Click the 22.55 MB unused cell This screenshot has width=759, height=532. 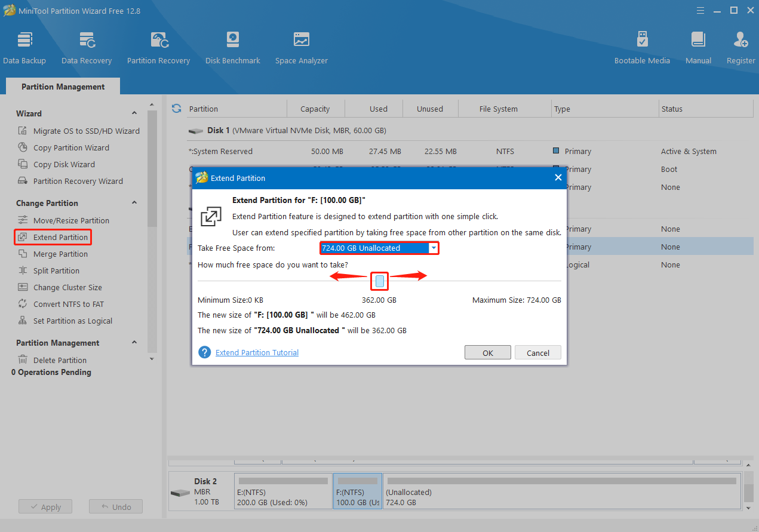[441, 151]
